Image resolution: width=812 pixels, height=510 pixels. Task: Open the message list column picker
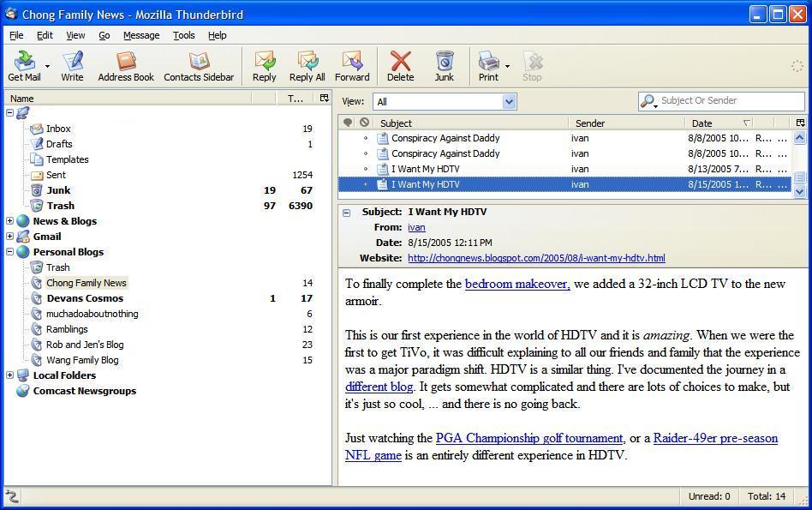click(x=800, y=123)
